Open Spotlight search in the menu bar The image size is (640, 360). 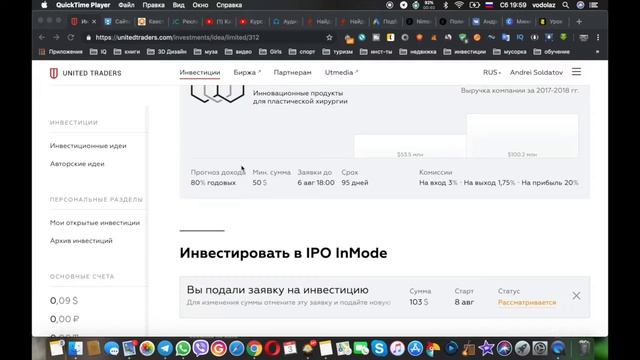click(565, 5)
